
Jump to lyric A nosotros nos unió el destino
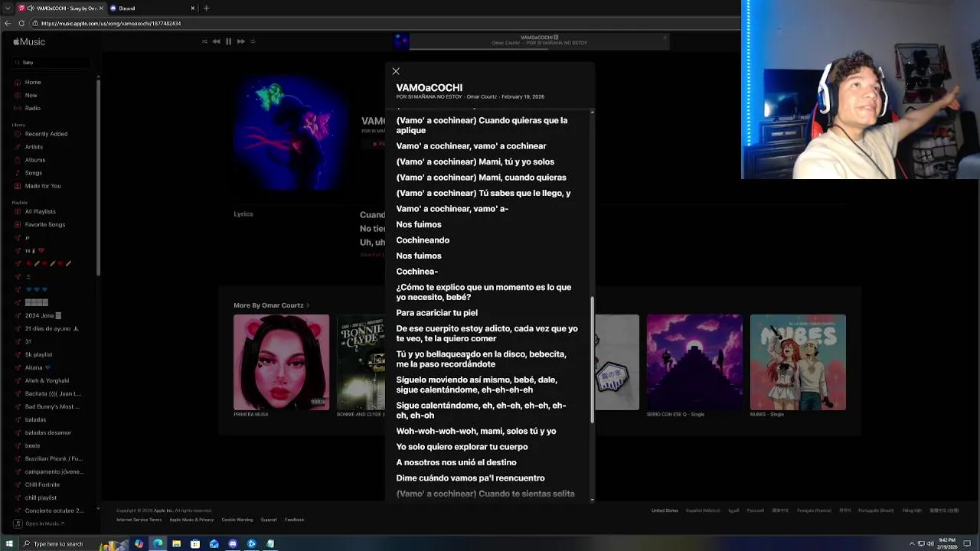456,462
